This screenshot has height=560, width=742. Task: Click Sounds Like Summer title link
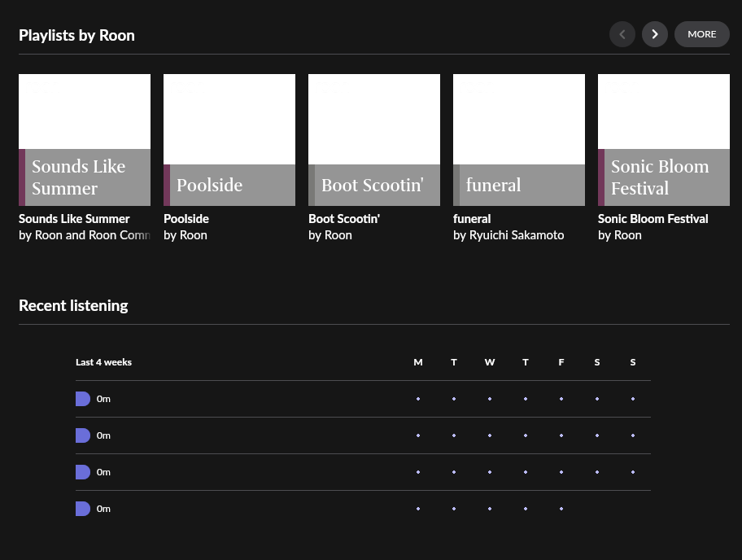pos(74,219)
